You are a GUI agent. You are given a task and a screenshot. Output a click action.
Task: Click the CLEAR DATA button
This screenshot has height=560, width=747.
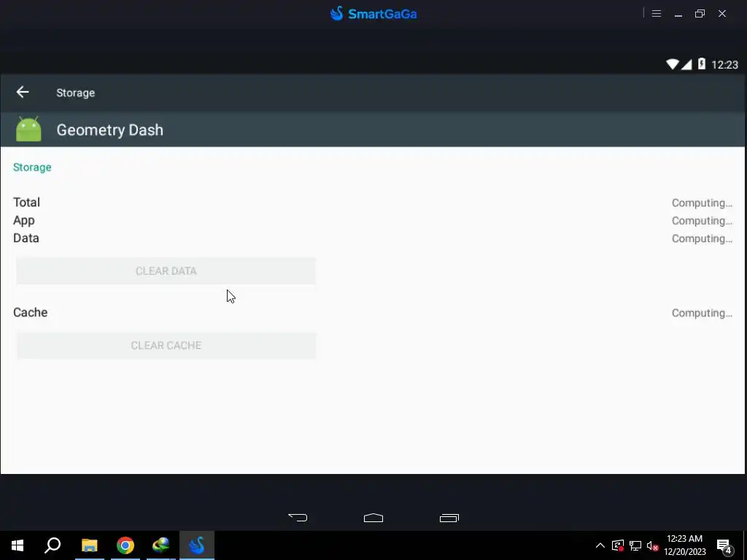point(166,271)
